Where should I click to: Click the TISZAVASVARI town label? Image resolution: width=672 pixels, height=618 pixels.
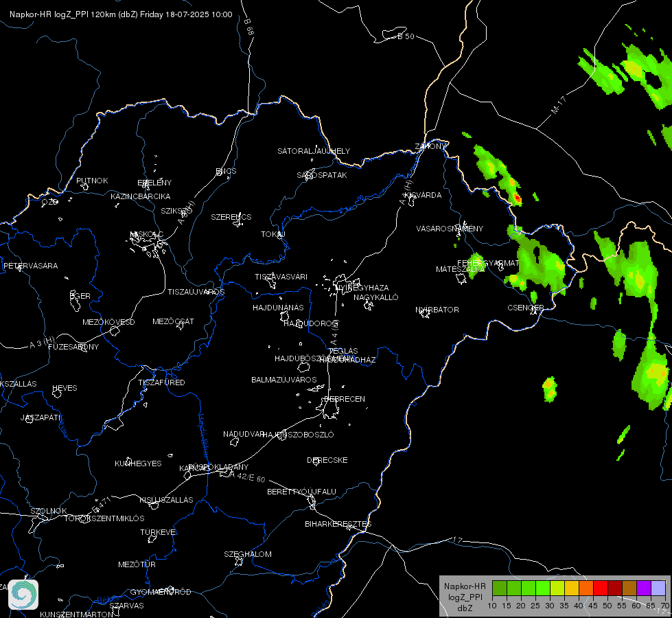point(281,277)
